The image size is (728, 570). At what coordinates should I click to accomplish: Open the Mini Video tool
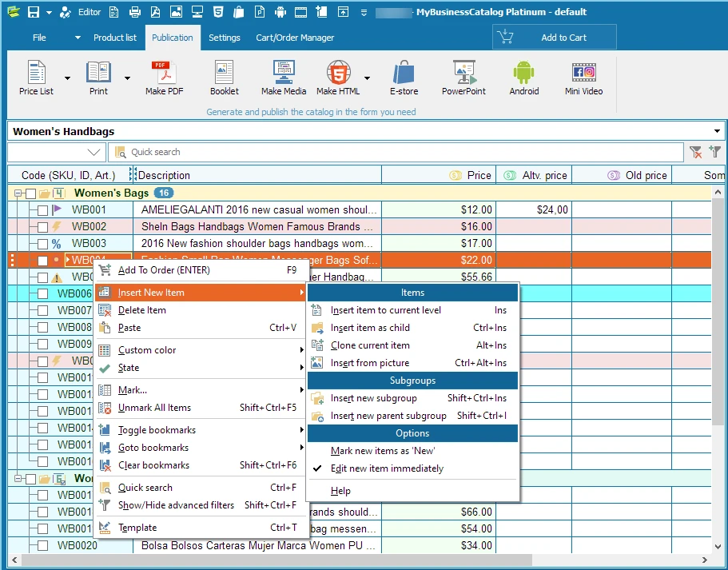click(x=583, y=78)
